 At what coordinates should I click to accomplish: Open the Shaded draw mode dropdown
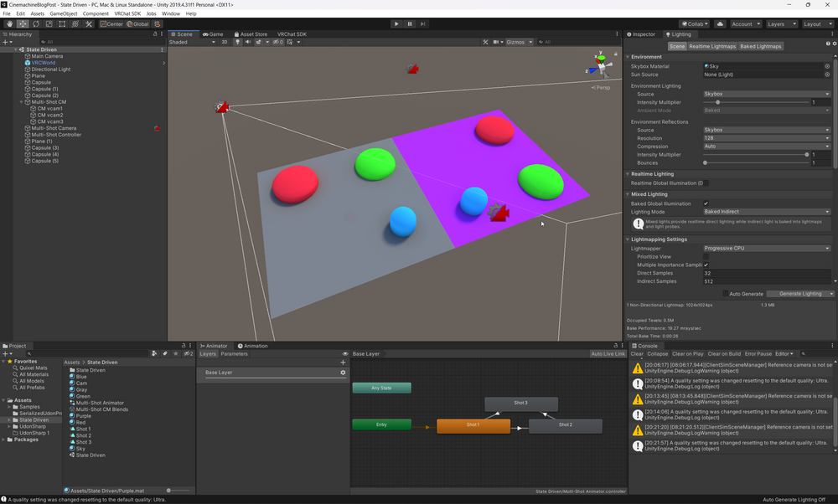click(x=192, y=42)
